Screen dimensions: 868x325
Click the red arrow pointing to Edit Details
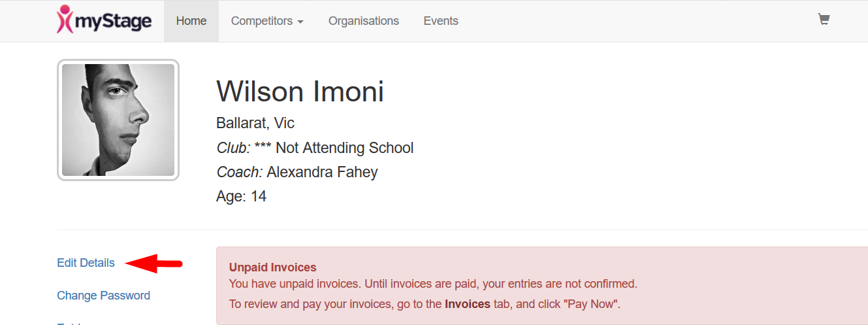click(x=153, y=263)
